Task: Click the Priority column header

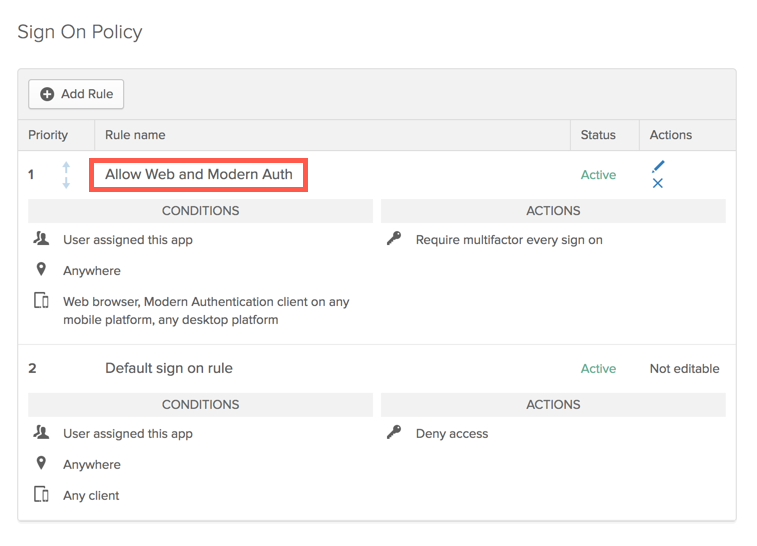Action: tap(48, 135)
